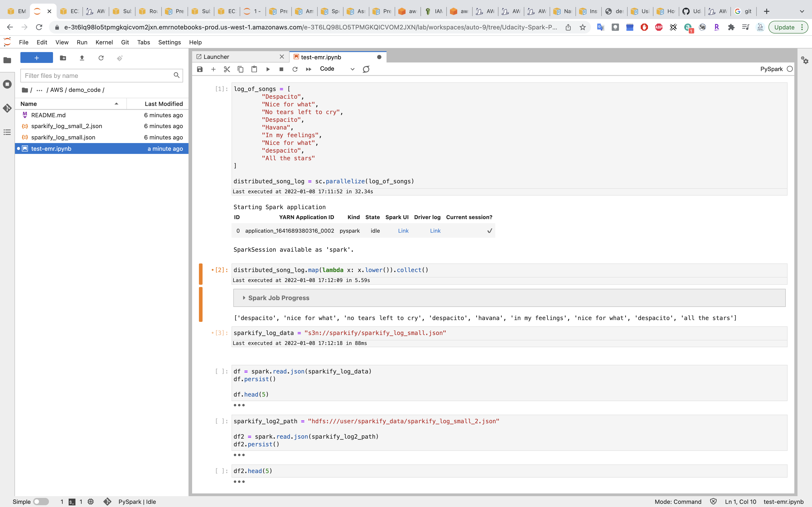The image size is (812, 507).
Task: Cut the selected cell with scissors icon
Action: click(x=227, y=69)
